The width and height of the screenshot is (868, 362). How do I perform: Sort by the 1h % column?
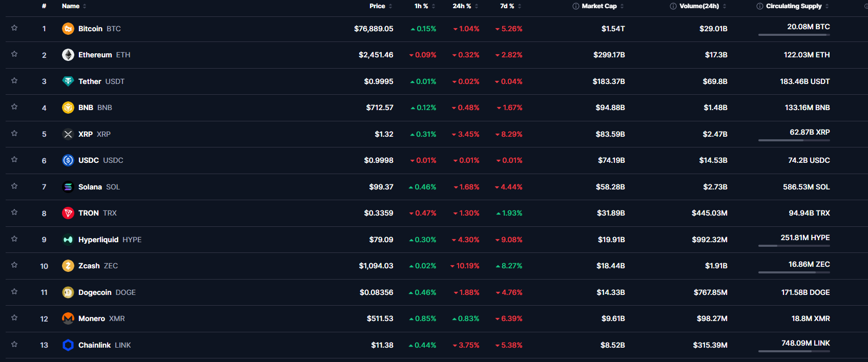click(x=425, y=6)
